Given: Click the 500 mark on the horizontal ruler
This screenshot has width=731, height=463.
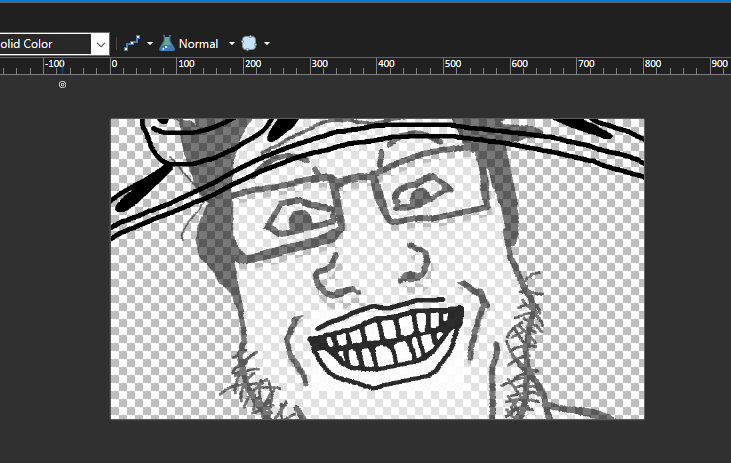Looking at the screenshot, I should [x=453, y=65].
